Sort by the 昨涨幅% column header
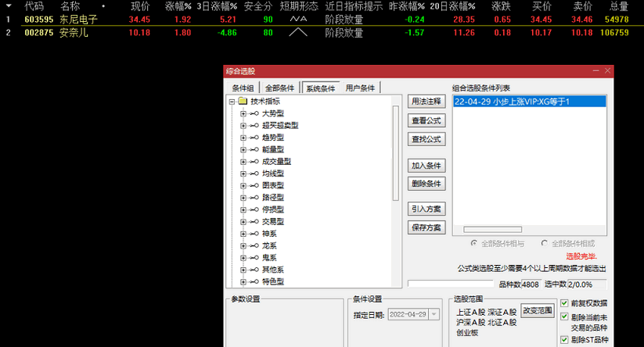The width and height of the screenshot is (644, 347). pos(407,6)
